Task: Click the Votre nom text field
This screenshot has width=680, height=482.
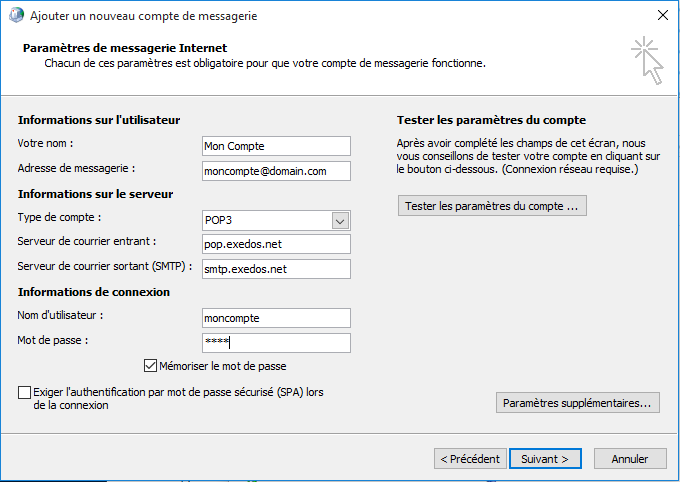Action: coord(276,146)
